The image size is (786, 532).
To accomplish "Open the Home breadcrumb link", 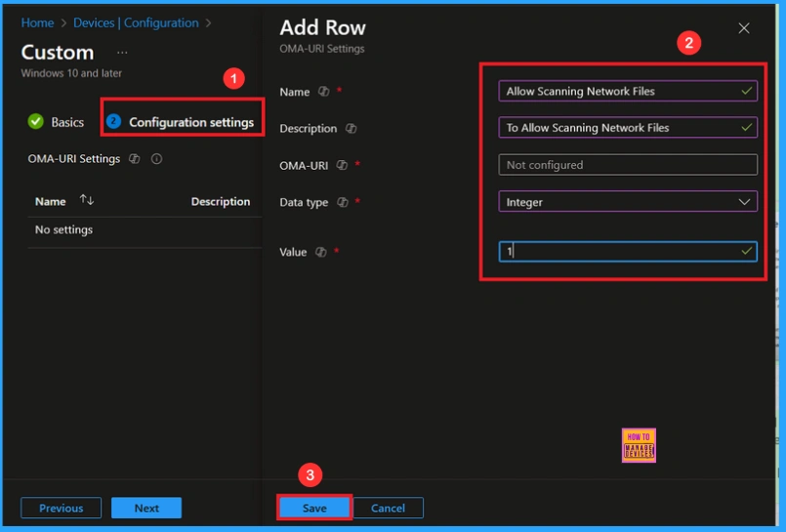I will (37, 22).
